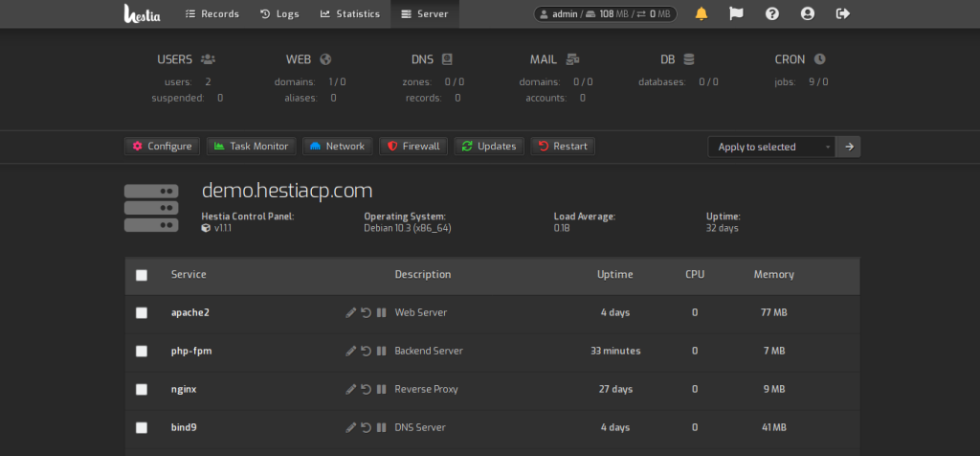Check the apache2 service checkbox
Viewport: 980px width, 456px height.
pos(142,312)
